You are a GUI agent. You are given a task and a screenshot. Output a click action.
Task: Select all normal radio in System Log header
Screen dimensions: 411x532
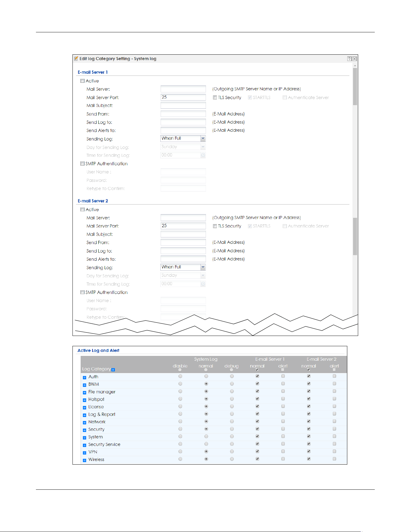point(206,370)
